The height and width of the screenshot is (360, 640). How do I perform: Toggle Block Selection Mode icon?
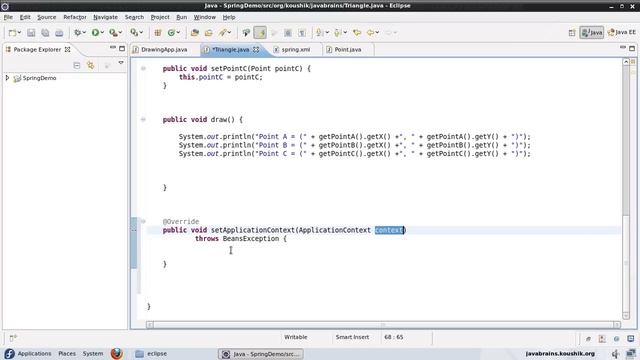(x=288, y=33)
